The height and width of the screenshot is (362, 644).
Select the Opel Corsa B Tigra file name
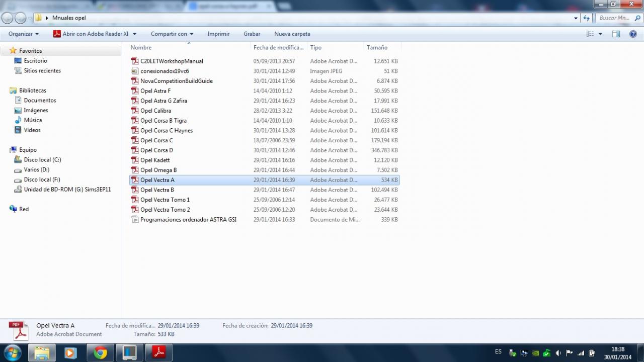tap(164, 121)
